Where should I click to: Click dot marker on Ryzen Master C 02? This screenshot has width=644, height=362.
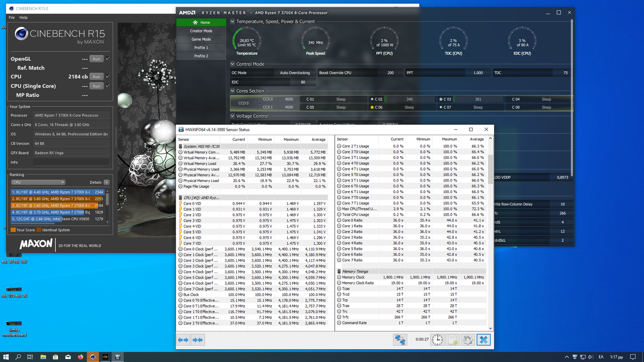pyautogui.click(x=372, y=99)
